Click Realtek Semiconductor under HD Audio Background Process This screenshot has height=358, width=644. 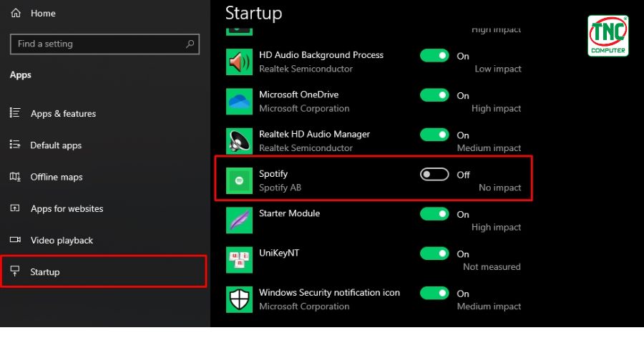pos(306,69)
